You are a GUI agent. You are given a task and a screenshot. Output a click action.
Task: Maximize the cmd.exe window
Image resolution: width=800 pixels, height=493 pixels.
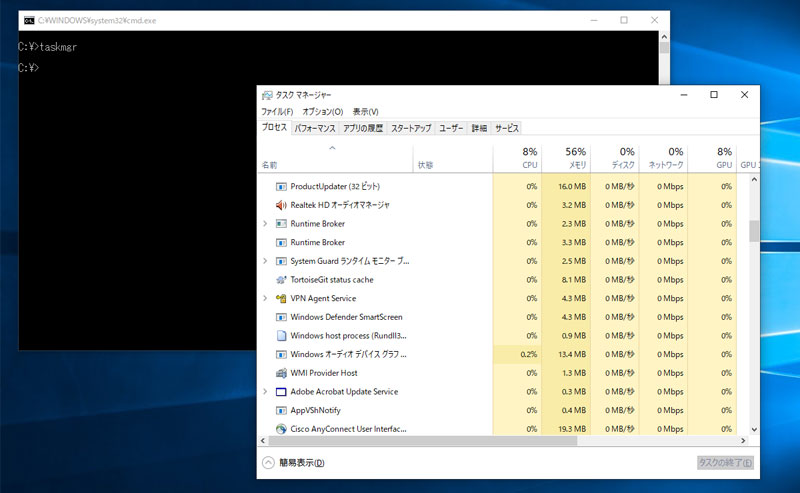(x=624, y=20)
